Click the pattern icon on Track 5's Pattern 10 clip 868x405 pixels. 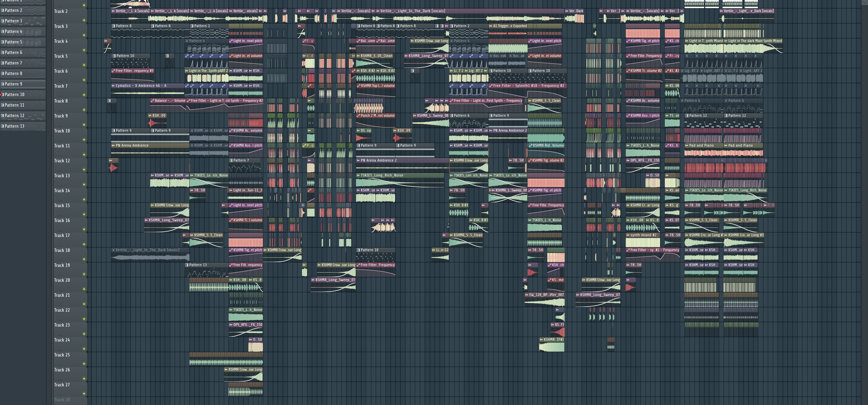[x=114, y=56]
